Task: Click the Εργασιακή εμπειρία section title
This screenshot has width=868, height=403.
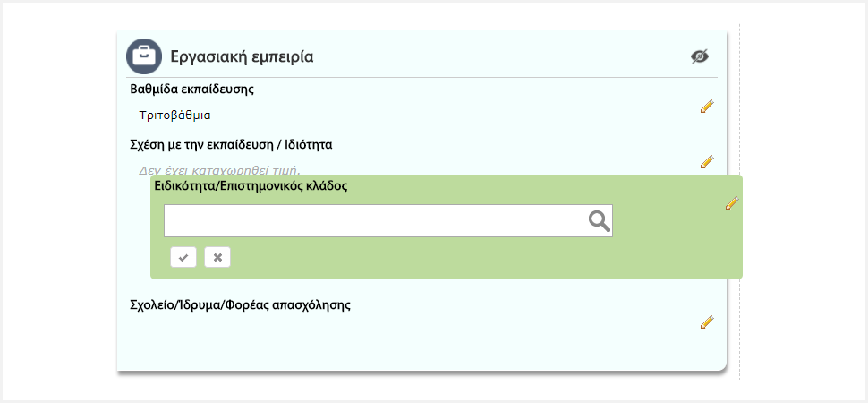Action: (242, 57)
